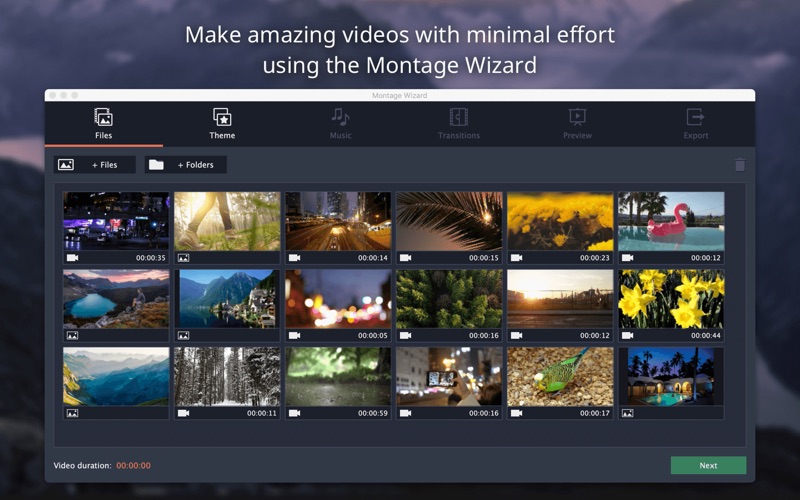Click the Theme tab label
The height and width of the screenshot is (500, 800).
(222, 135)
